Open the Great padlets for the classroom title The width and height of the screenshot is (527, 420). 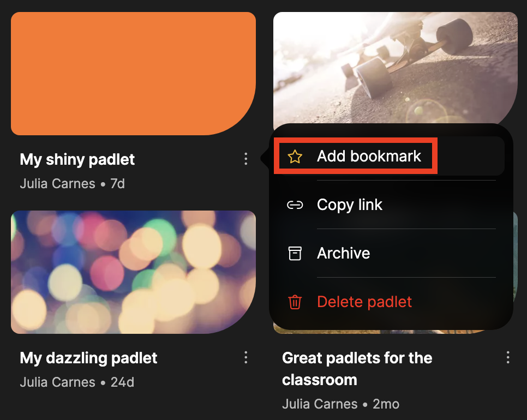[357, 369]
